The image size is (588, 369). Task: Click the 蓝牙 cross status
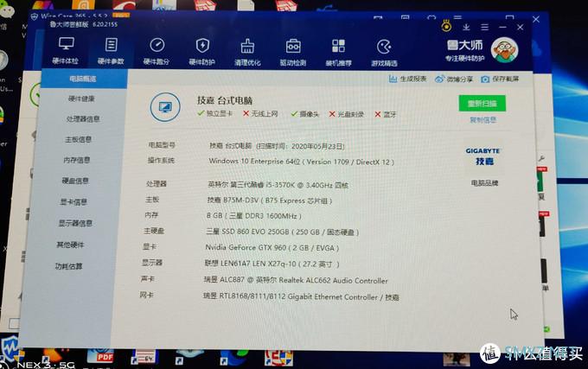pos(385,115)
